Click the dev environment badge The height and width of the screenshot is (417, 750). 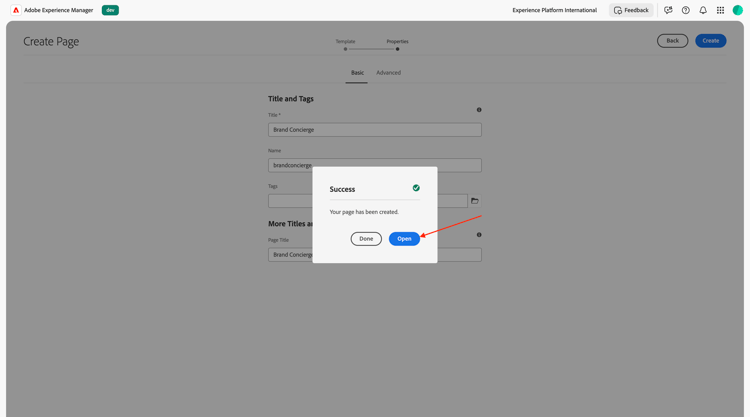coord(110,10)
